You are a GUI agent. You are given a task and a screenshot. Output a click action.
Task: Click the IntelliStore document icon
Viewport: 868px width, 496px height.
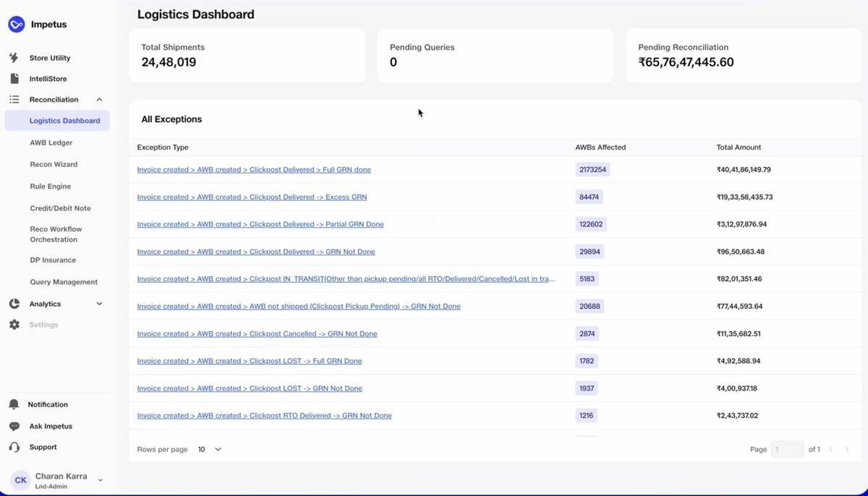pos(14,78)
